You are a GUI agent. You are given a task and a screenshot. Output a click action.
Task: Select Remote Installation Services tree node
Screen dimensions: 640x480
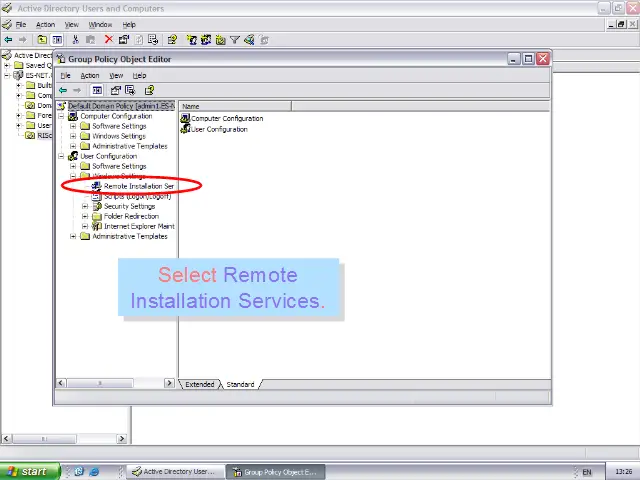139,186
